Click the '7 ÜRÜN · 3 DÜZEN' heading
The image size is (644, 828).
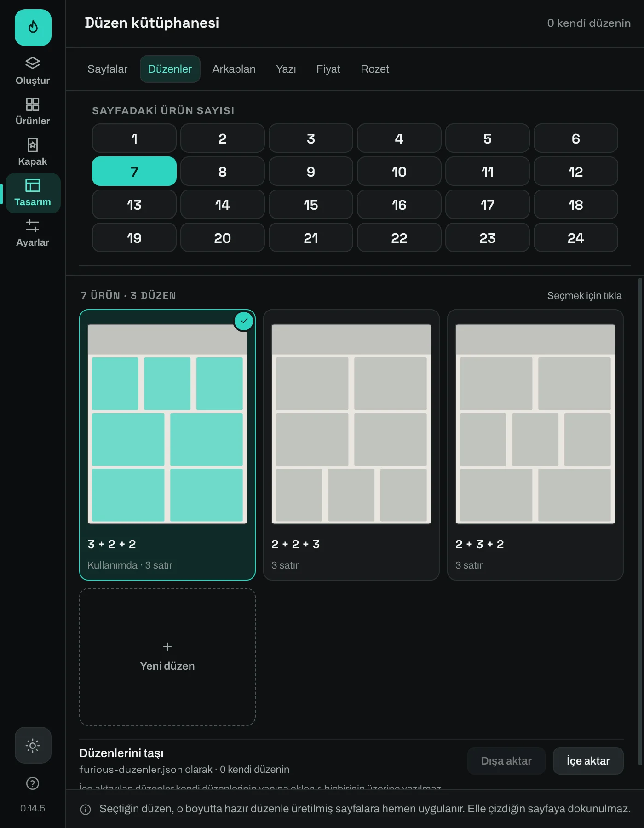point(128,296)
